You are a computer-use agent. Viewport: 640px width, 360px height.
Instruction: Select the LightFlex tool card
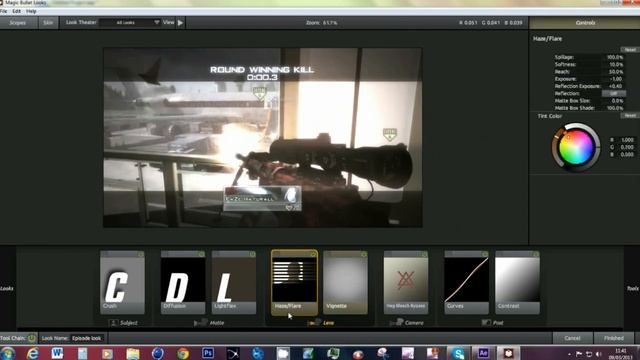click(x=234, y=282)
